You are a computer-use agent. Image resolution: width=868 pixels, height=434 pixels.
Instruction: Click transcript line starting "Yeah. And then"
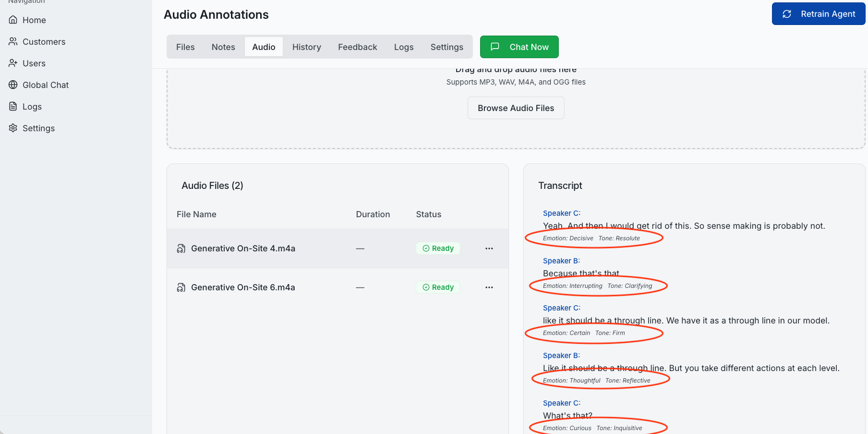pyautogui.click(x=684, y=226)
